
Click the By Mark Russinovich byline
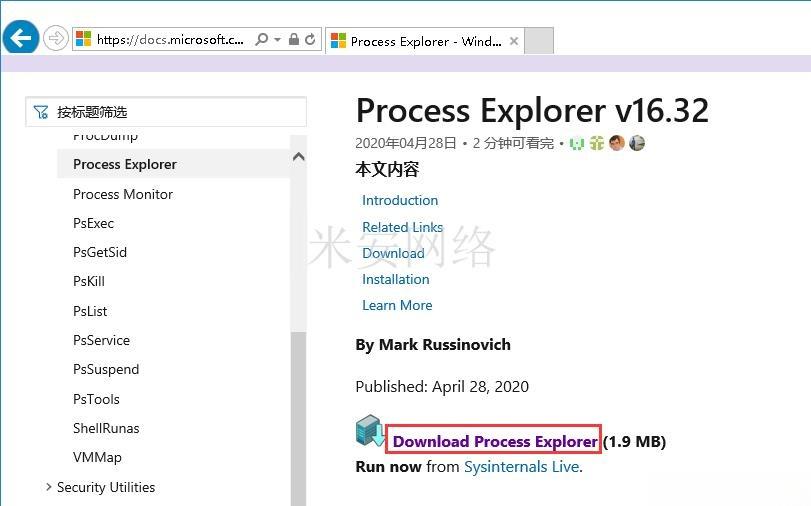tap(433, 345)
